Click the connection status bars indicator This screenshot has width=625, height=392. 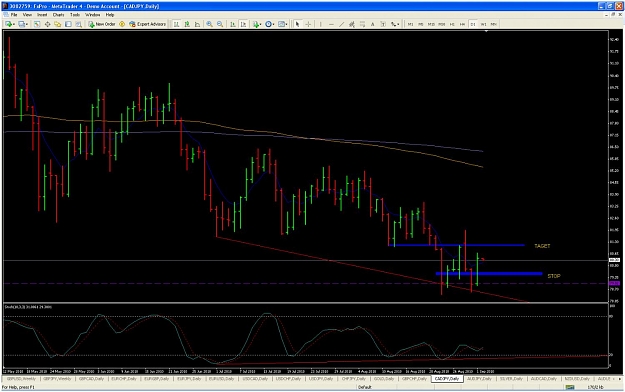(x=570, y=387)
